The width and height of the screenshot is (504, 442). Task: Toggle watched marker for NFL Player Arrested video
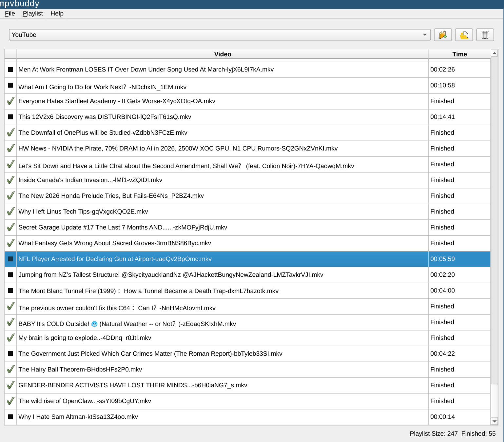[x=10, y=259]
